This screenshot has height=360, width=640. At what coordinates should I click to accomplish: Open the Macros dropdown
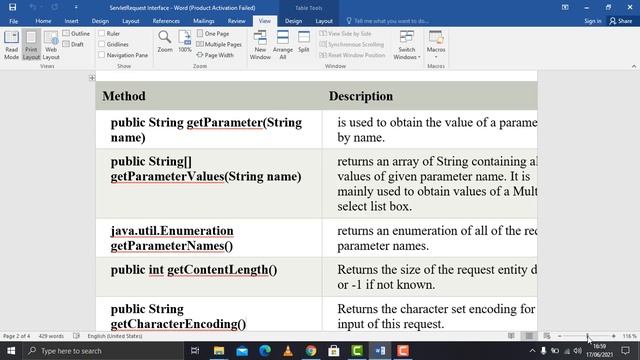pos(436,45)
